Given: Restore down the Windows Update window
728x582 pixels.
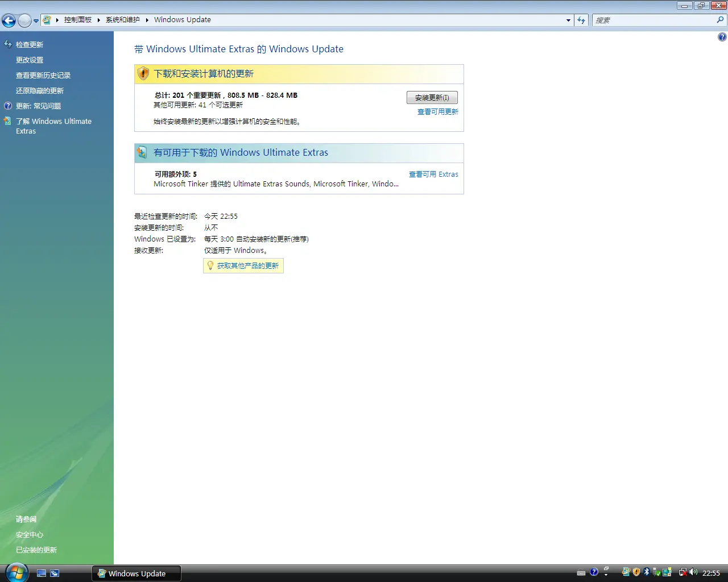Looking at the screenshot, I should coord(701,5).
